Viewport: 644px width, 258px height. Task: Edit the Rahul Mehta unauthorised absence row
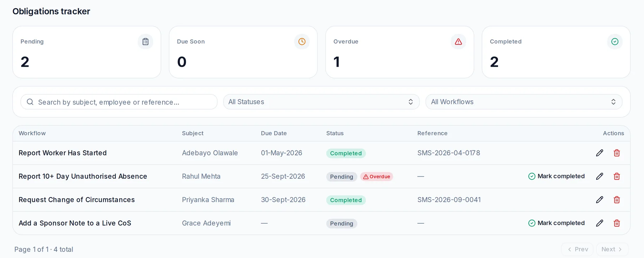(x=600, y=176)
